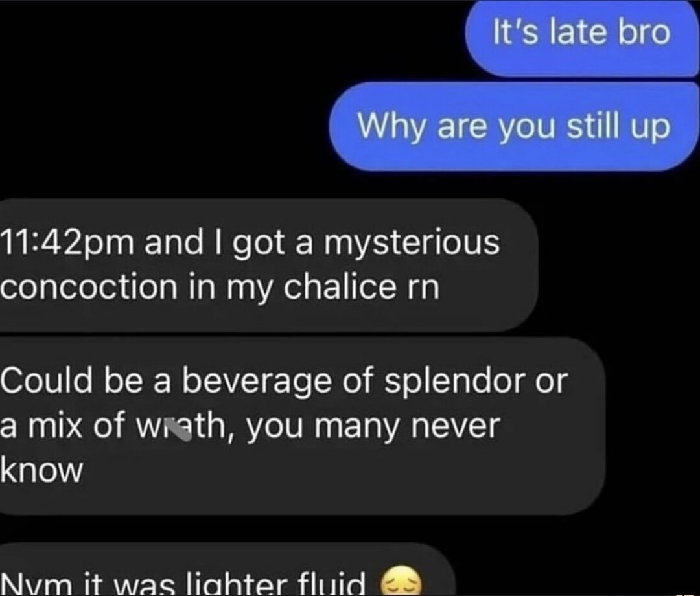Select the word "know" on last line
Viewport: 700px width, 596px height.
coord(41,470)
